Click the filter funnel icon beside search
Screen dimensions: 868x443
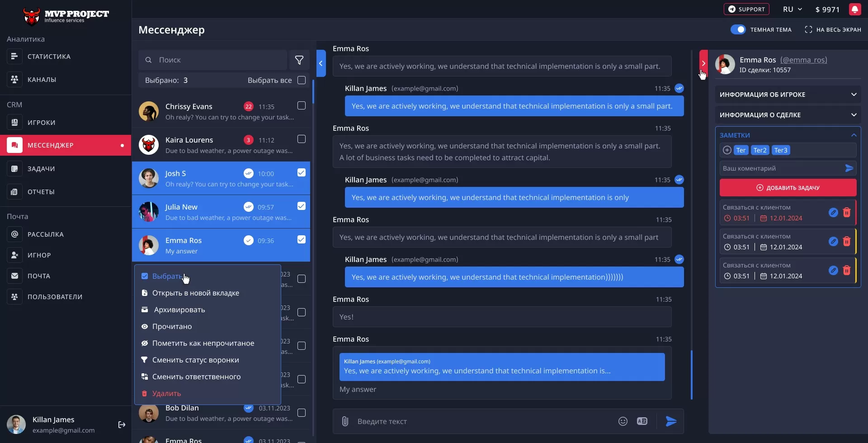(299, 60)
